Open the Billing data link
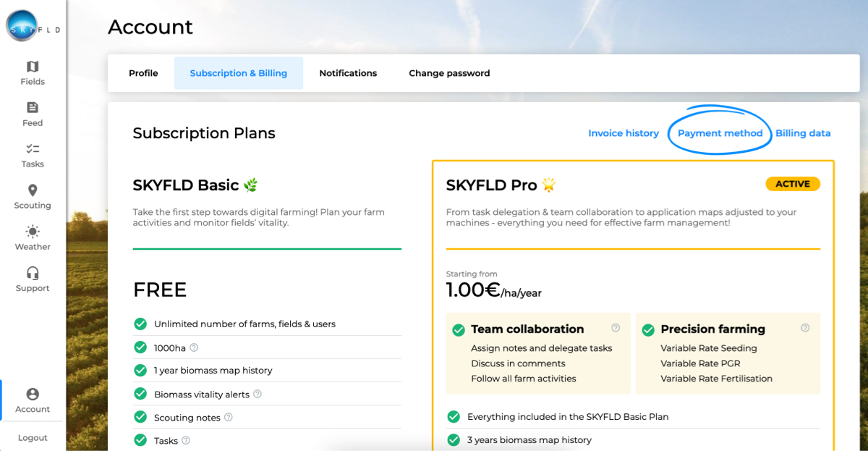This screenshot has width=868, height=451. (x=803, y=133)
